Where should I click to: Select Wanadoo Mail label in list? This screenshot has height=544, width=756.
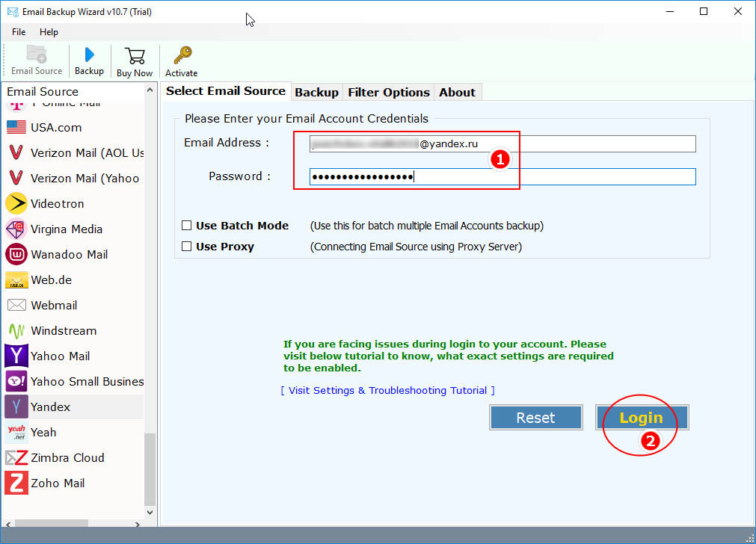pyautogui.click(x=70, y=254)
